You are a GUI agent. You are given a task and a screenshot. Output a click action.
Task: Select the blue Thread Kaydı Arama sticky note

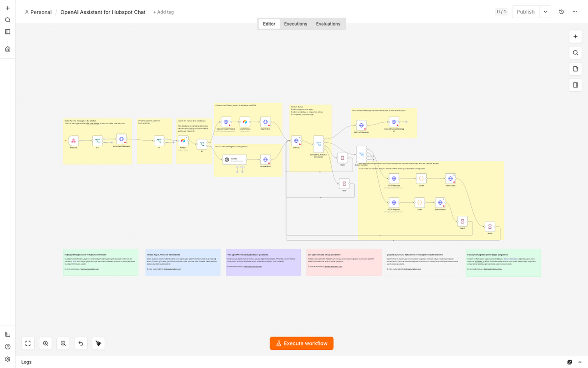coord(183,262)
